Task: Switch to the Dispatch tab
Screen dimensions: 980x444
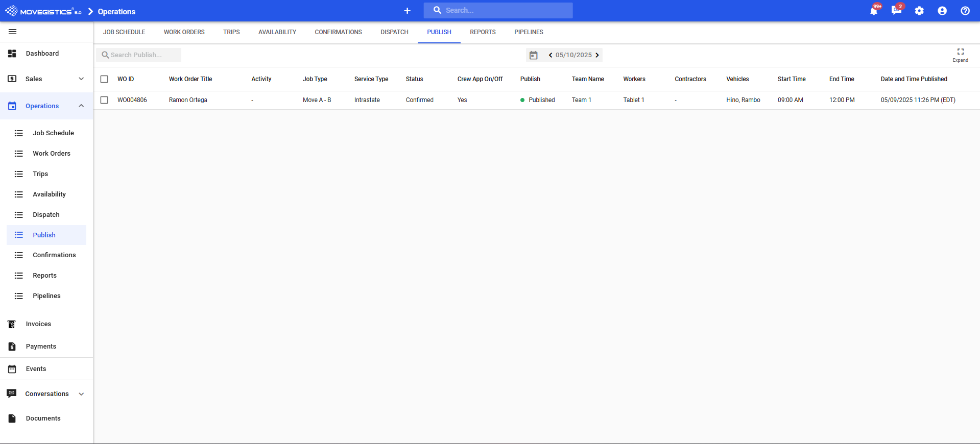Action: (x=394, y=32)
